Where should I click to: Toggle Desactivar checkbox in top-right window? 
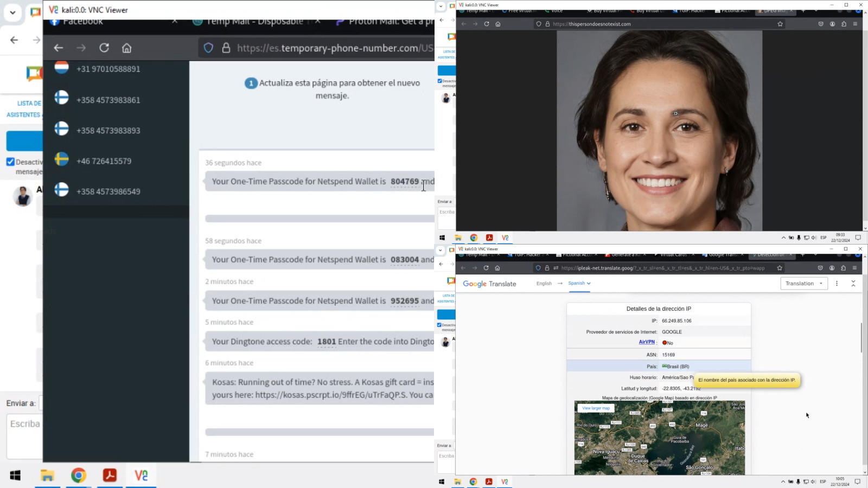pyautogui.click(x=439, y=81)
